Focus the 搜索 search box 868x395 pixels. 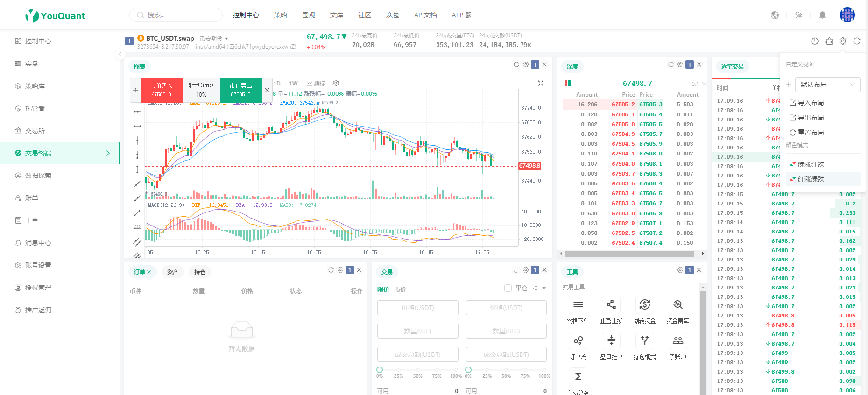[176, 15]
